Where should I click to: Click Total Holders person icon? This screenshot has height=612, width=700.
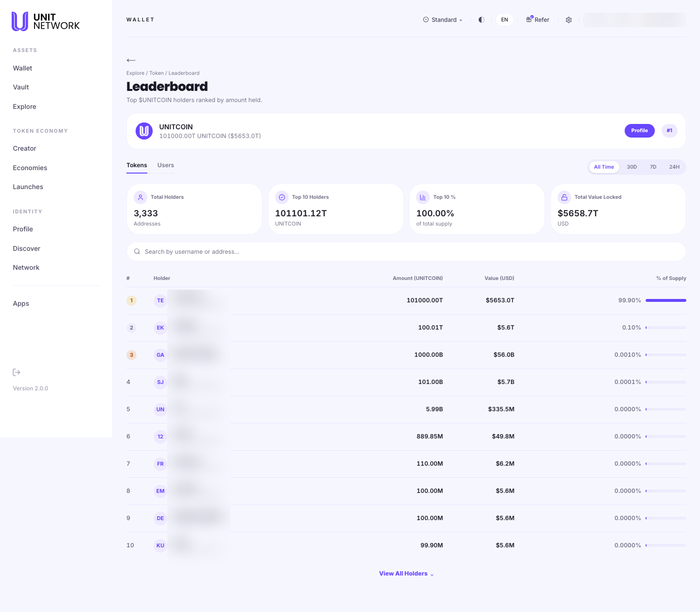click(140, 197)
